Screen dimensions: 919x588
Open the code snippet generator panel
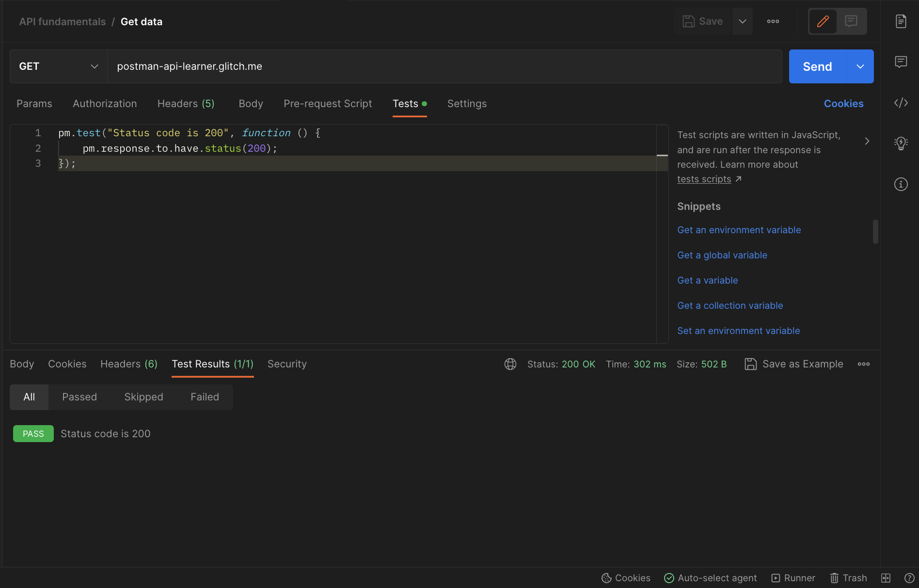point(901,103)
